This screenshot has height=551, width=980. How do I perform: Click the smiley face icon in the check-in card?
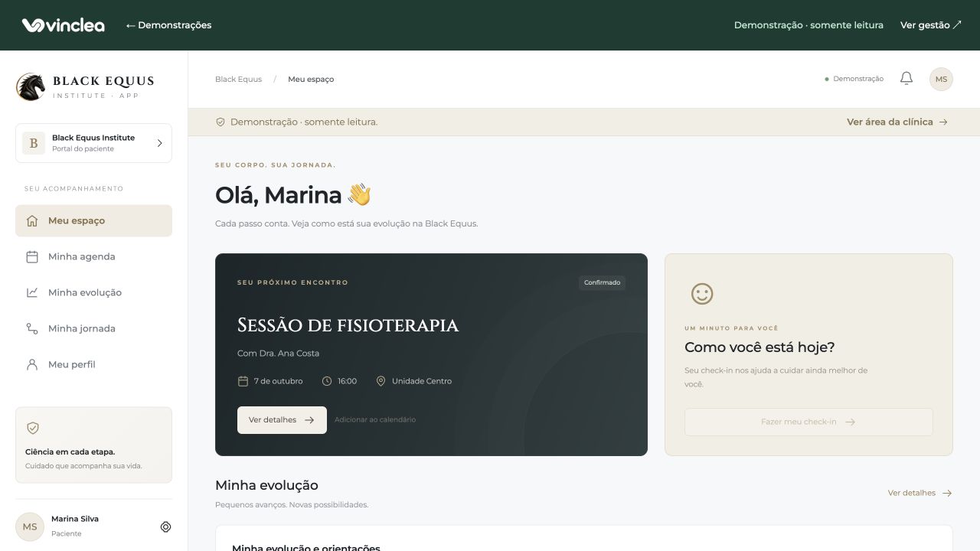click(x=702, y=294)
